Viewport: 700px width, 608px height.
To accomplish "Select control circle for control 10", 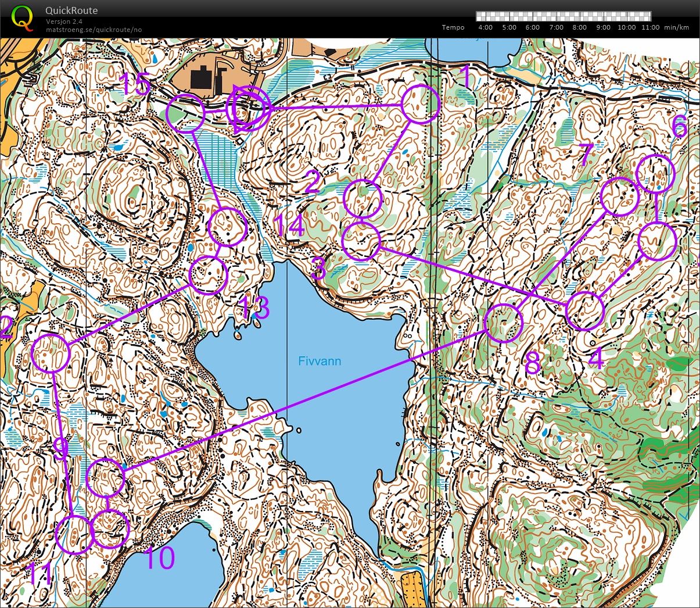I will (x=110, y=528).
